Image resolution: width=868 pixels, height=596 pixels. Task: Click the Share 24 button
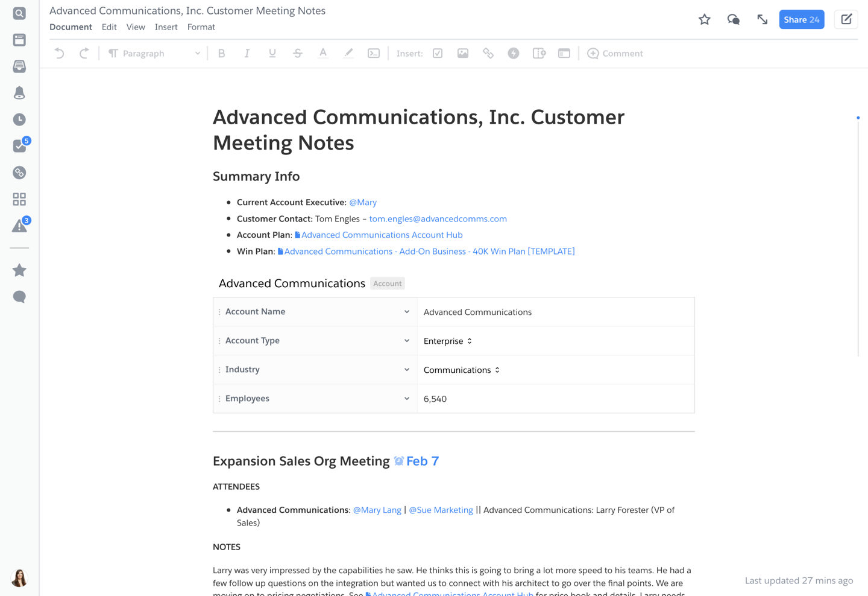801,19
